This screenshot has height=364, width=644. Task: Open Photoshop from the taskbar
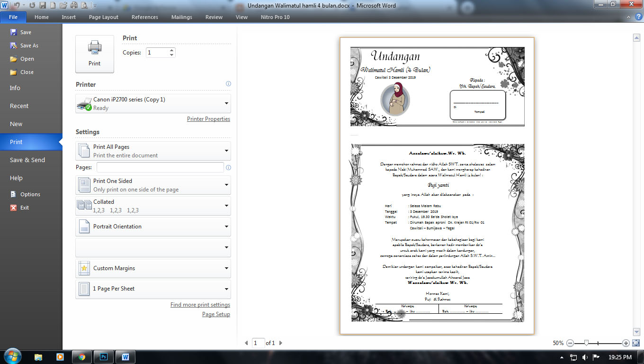point(104,356)
